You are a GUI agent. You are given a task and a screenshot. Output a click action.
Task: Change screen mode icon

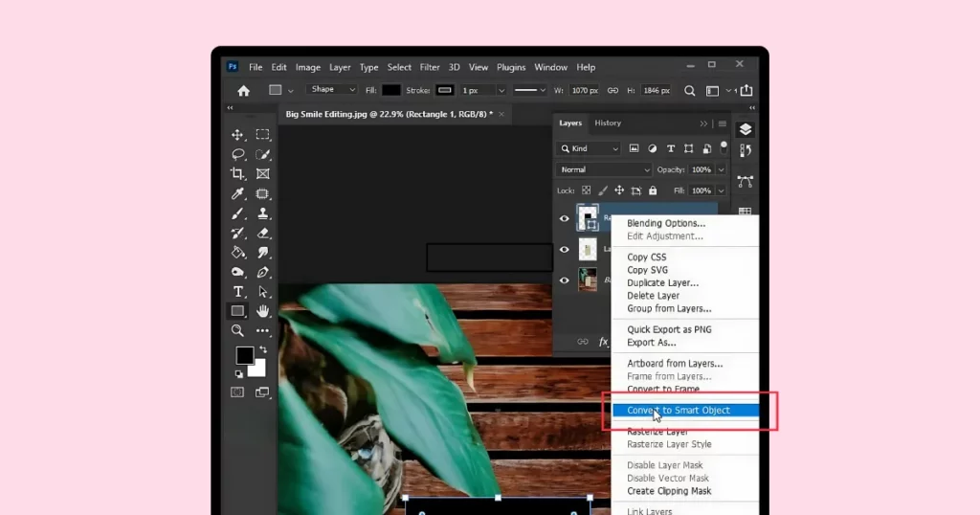click(262, 392)
